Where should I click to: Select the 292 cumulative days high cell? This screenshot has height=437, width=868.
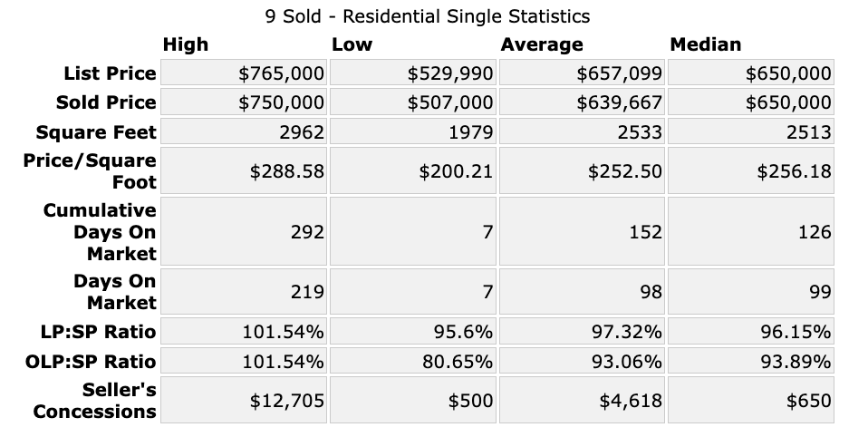[x=307, y=232]
